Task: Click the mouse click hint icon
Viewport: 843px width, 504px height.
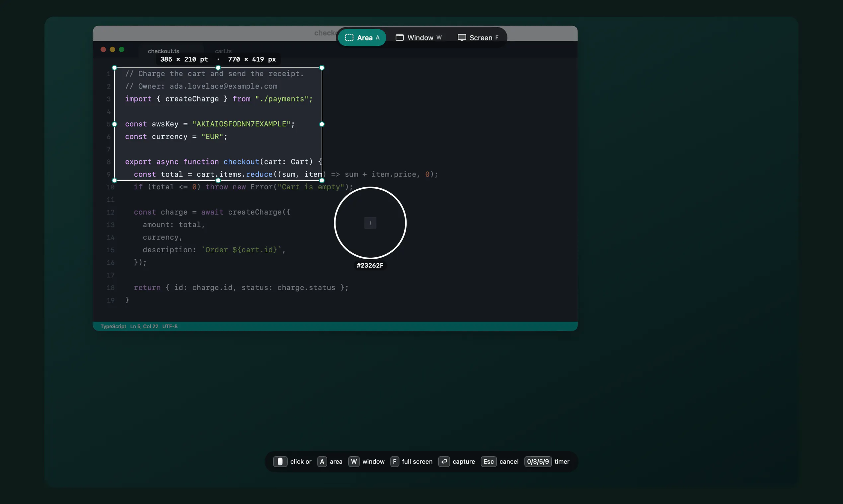Action: tap(280, 462)
